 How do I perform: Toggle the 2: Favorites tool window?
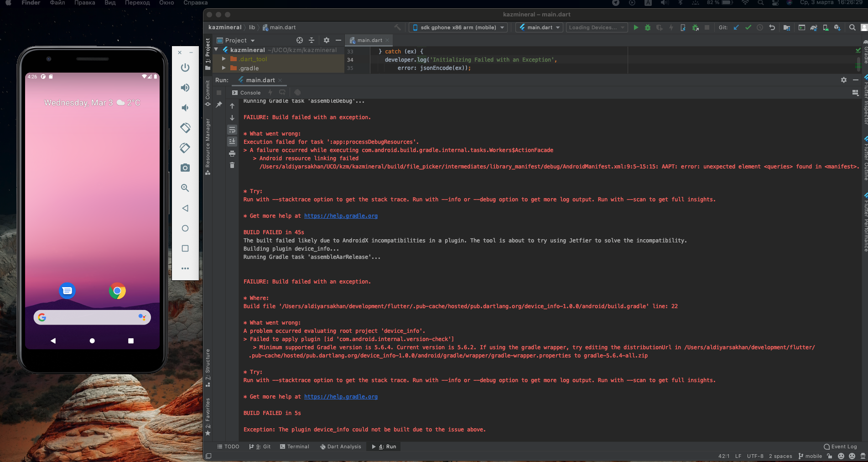[x=208, y=417]
